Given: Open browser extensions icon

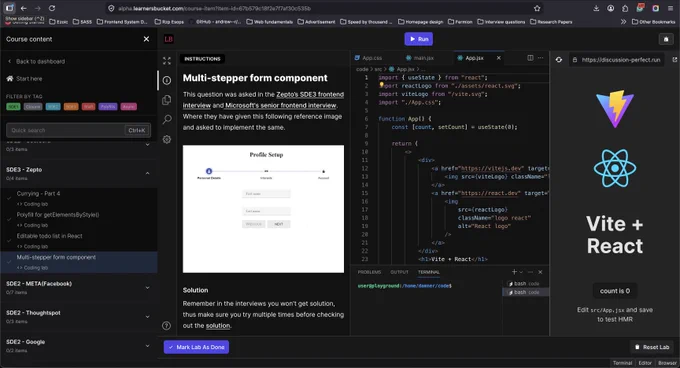Looking at the screenshot, I should (x=625, y=8).
